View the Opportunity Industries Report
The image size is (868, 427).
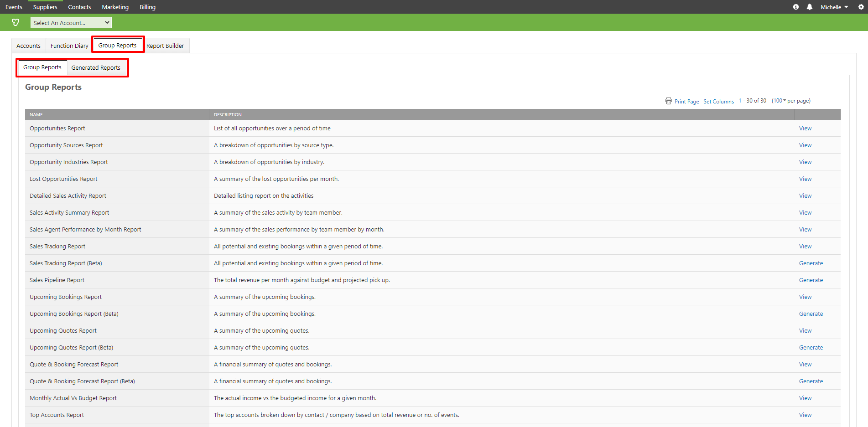tap(805, 162)
